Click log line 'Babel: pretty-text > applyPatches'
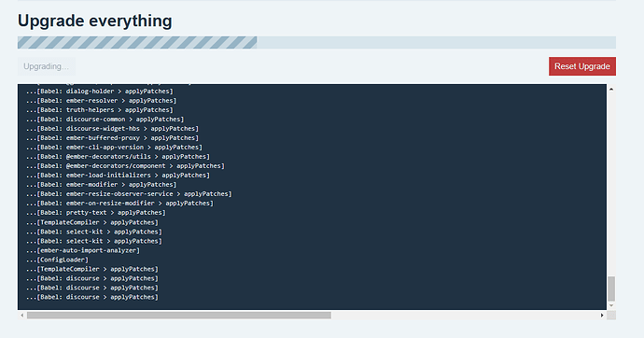644x338 pixels. click(x=96, y=213)
